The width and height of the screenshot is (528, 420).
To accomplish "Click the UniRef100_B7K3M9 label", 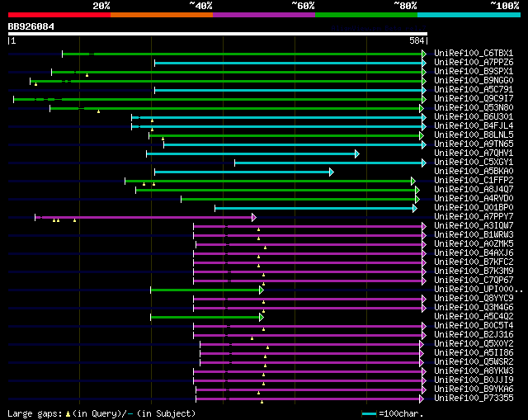I will [x=474, y=271].
